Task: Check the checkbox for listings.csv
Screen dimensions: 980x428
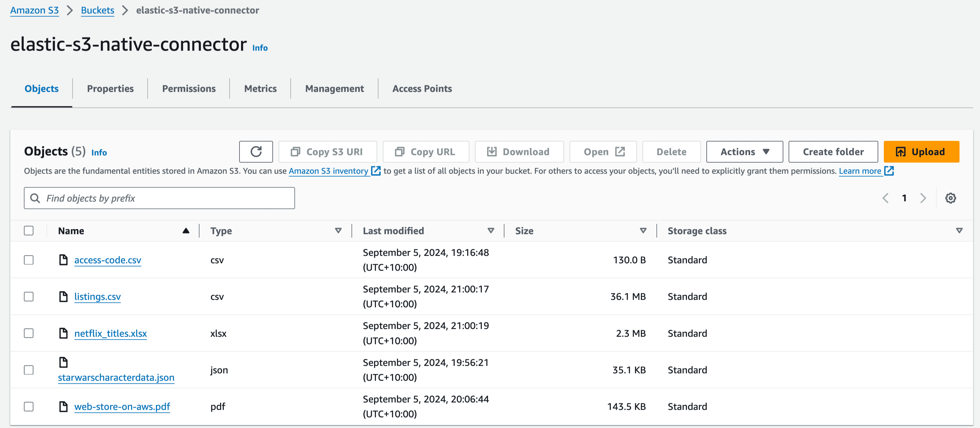Action: 29,297
